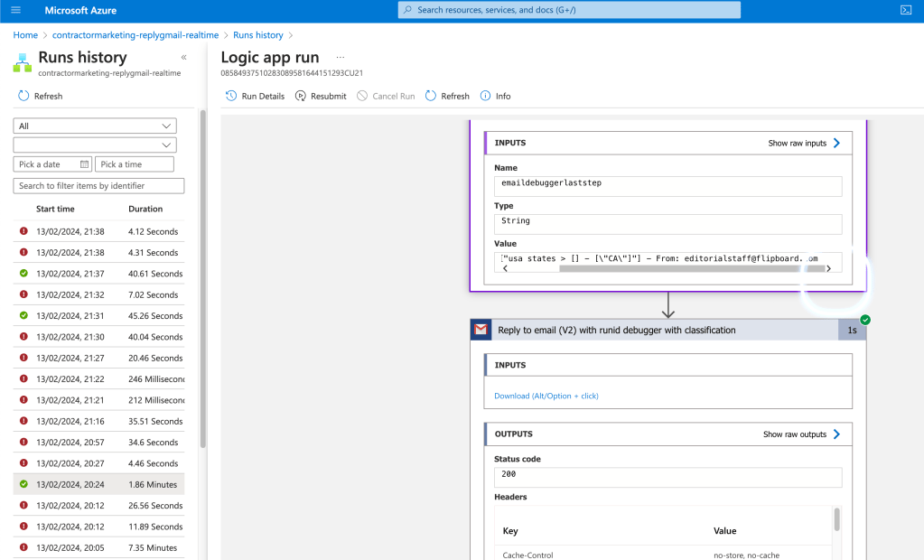Click the Value field horizontal scrollbar
Image resolution: width=924 pixels, height=560 pixels.
click(x=692, y=269)
